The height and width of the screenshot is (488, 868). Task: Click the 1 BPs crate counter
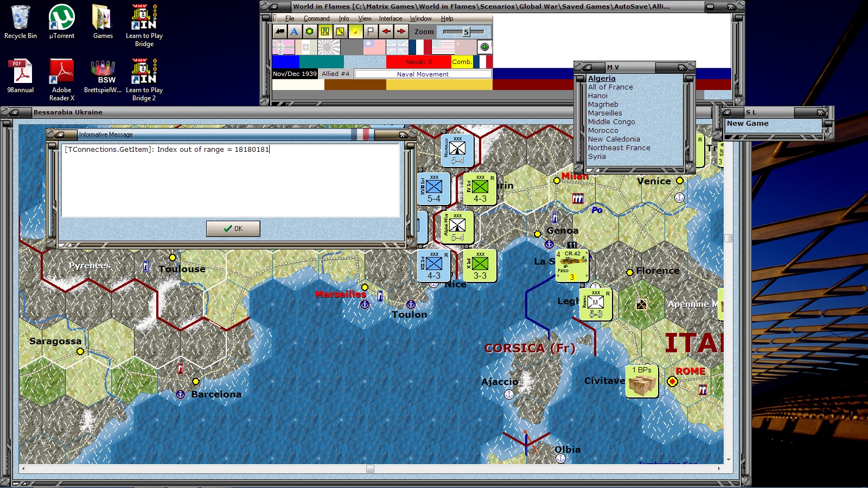coord(642,381)
